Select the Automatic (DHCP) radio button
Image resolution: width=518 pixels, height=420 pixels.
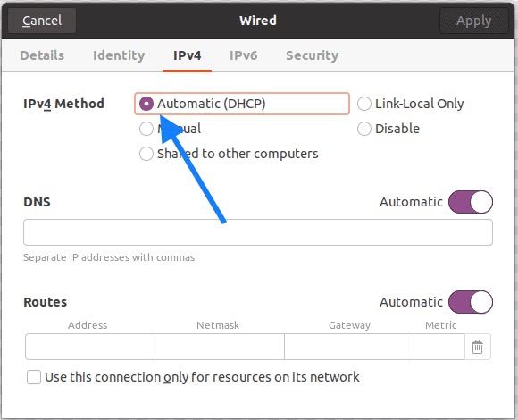[146, 104]
